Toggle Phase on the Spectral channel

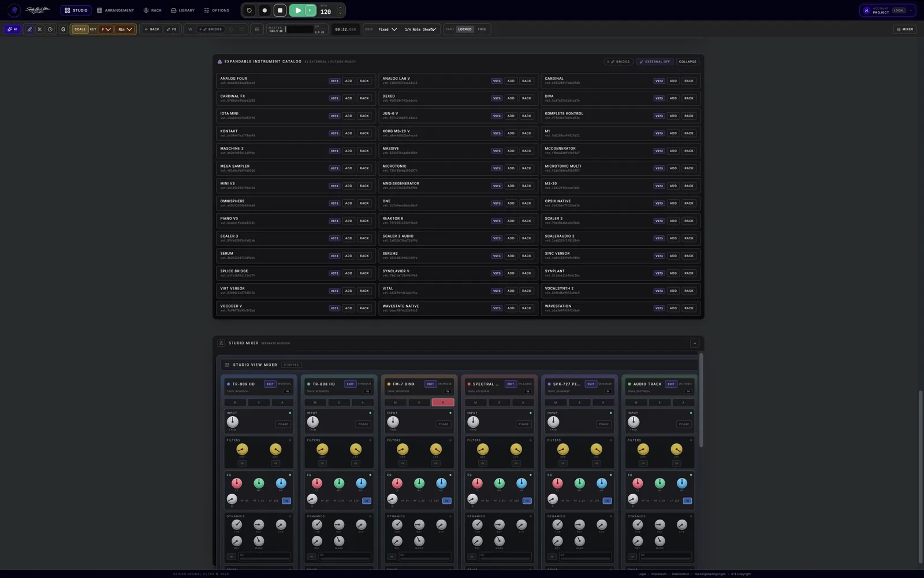524,424
